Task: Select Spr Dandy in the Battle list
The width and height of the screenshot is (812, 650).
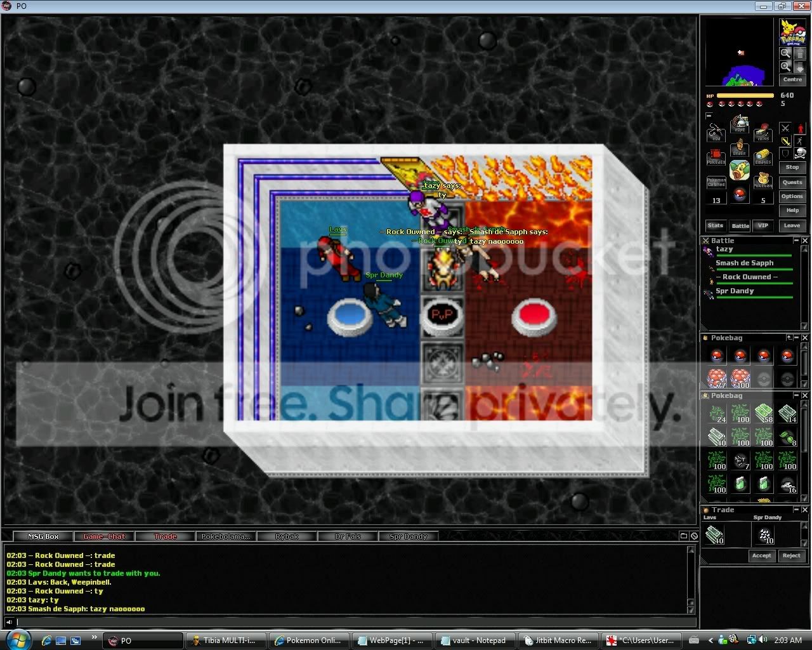Action: [749, 293]
